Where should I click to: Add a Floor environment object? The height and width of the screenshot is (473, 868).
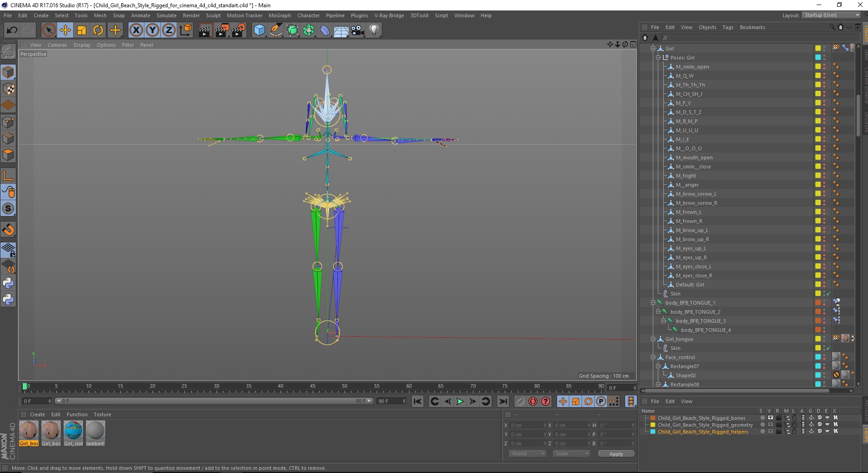coord(341,30)
